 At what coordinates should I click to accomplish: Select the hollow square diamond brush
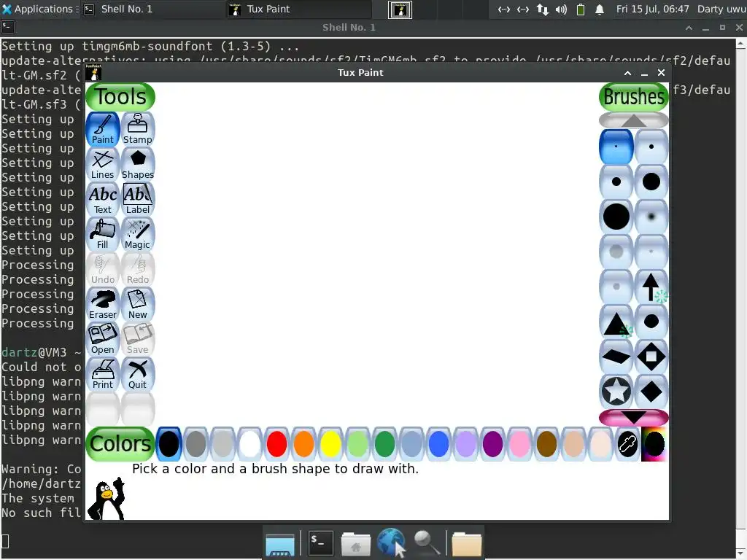651,357
